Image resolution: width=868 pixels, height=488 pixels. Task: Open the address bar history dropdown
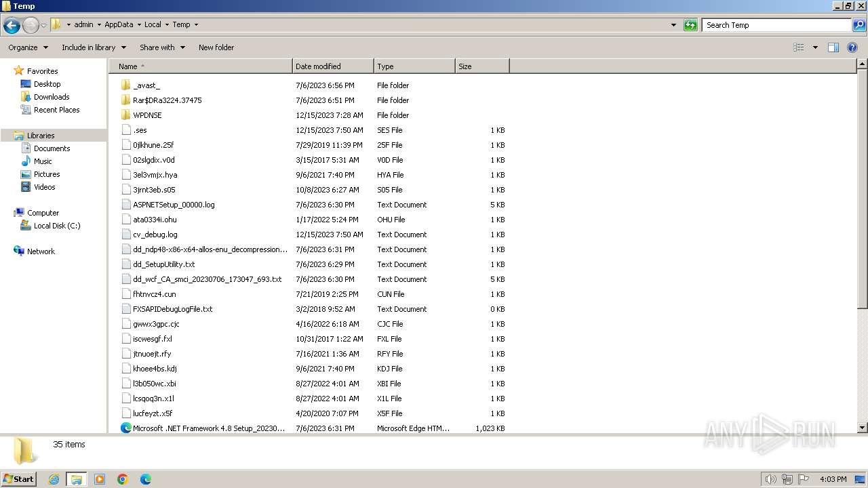(673, 25)
